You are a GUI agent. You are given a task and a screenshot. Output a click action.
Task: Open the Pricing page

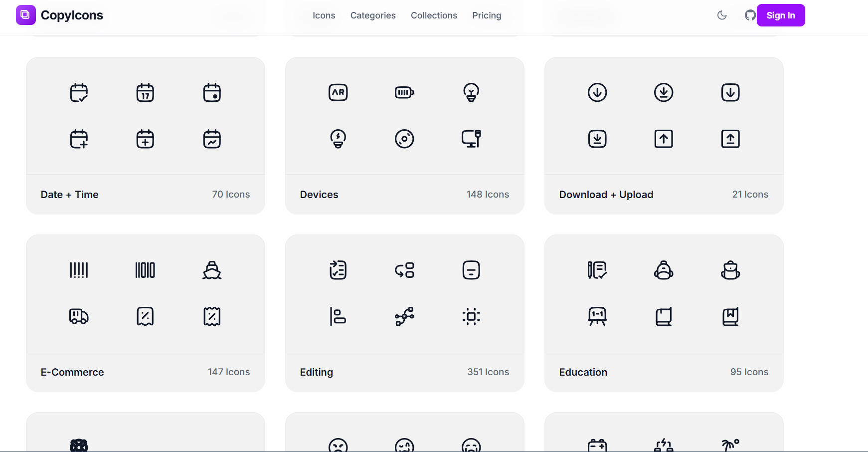[x=487, y=15]
